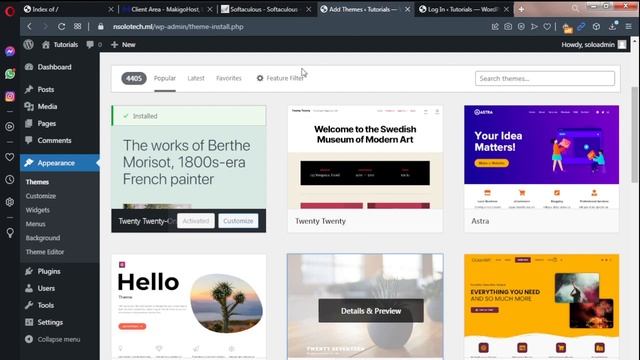Click the New button in admin bar
The image size is (640, 360).
coord(124,44)
